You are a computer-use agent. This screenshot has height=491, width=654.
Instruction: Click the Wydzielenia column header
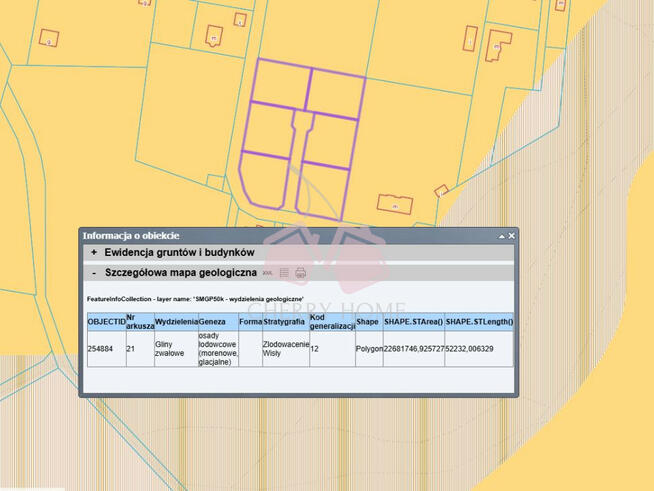pyautogui.click(x=176, y=322)
